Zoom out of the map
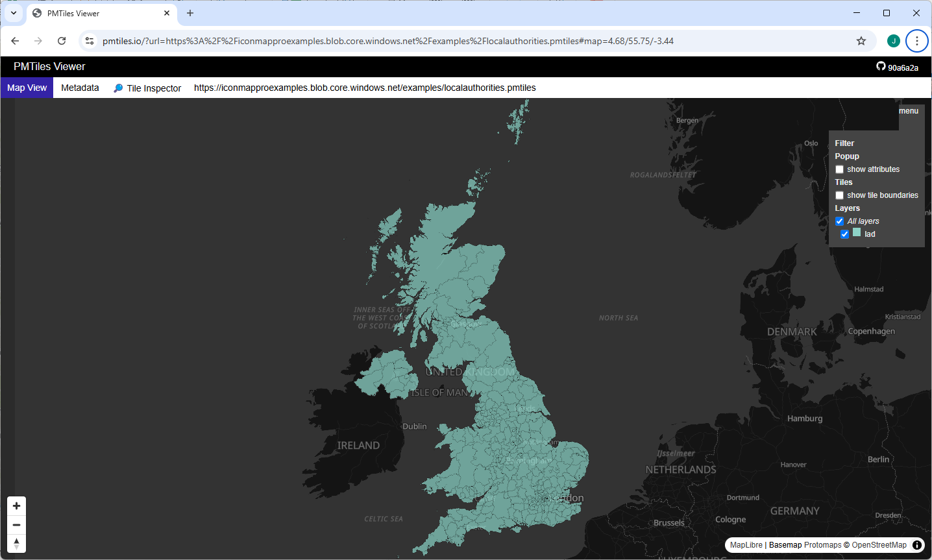This screenshot has width=932, height=560. pyautogui.click(x=17, y=525)
